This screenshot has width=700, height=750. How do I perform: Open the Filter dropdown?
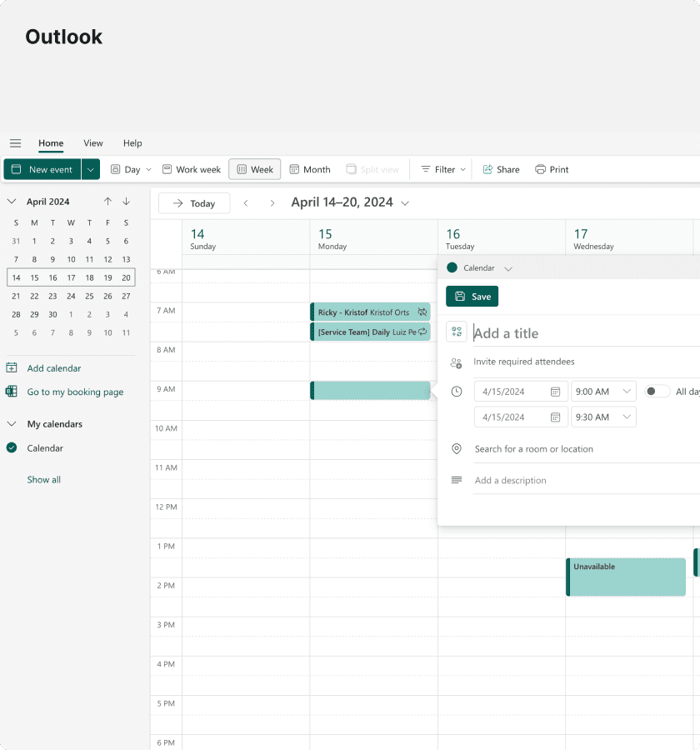click(x=443, y=169)
